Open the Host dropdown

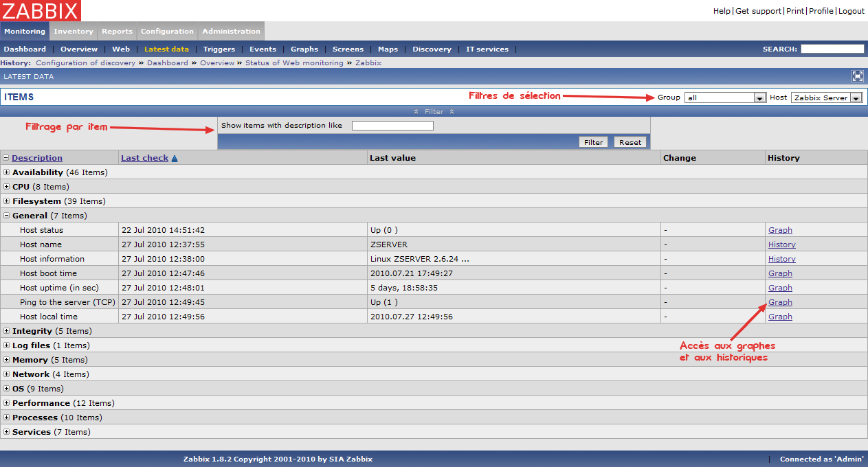(826, 98)
